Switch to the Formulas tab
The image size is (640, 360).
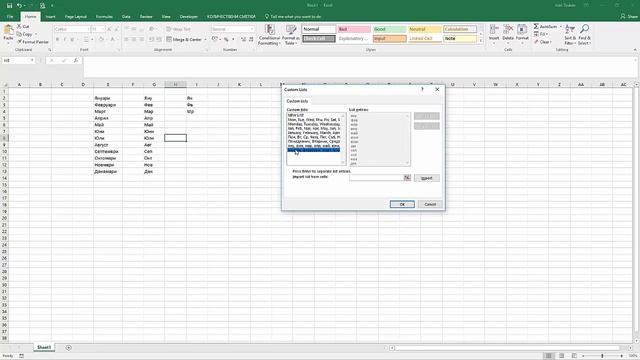(104, 17)
